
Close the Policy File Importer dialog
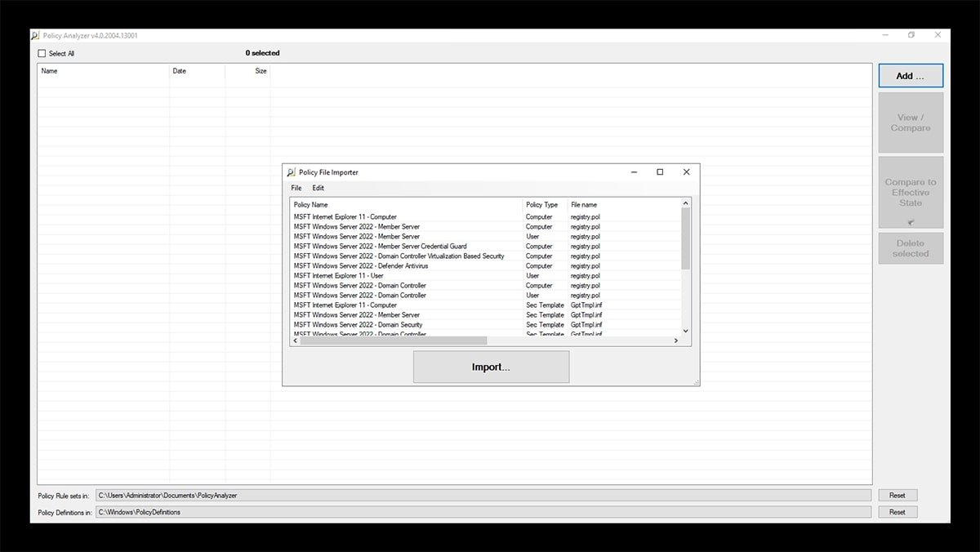(686, 172)
